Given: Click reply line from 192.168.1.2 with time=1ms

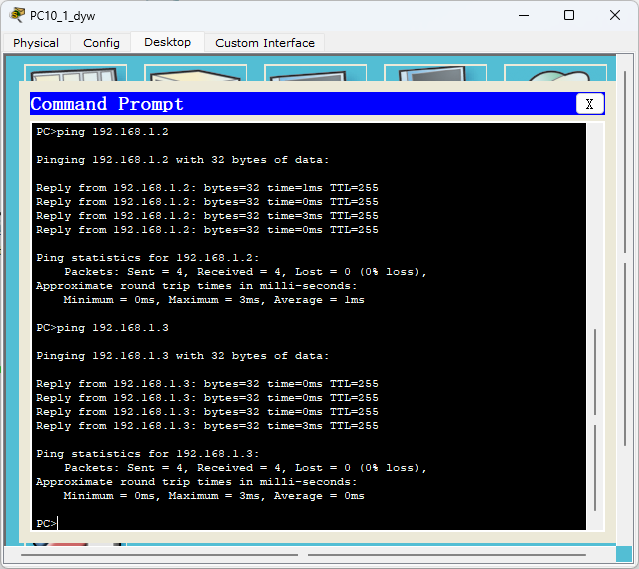Looking at the screenshot, I should click(x=207, y=188).
